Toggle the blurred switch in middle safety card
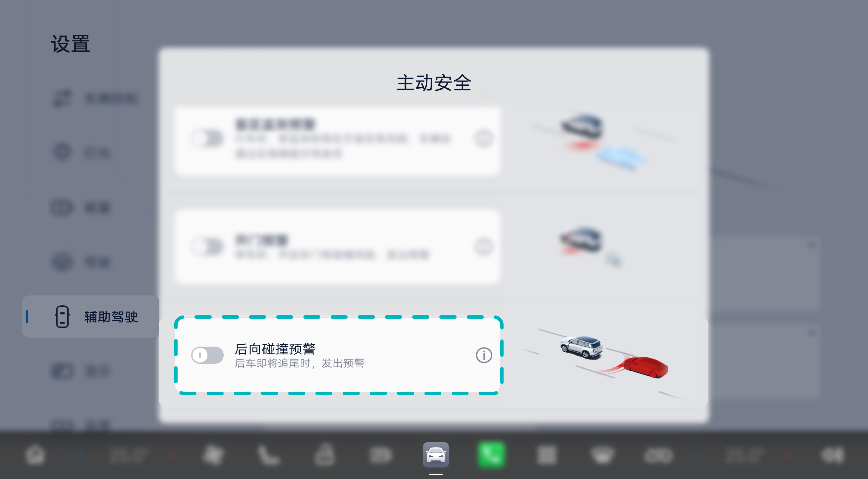The width and height of the screenshot is (868, 479). coord(207,247)
